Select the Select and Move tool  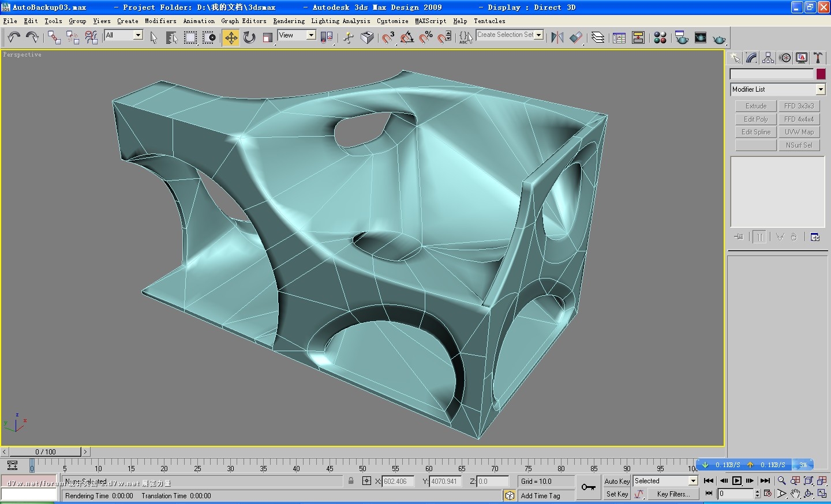pyautogui.click(x=231, y=37)
